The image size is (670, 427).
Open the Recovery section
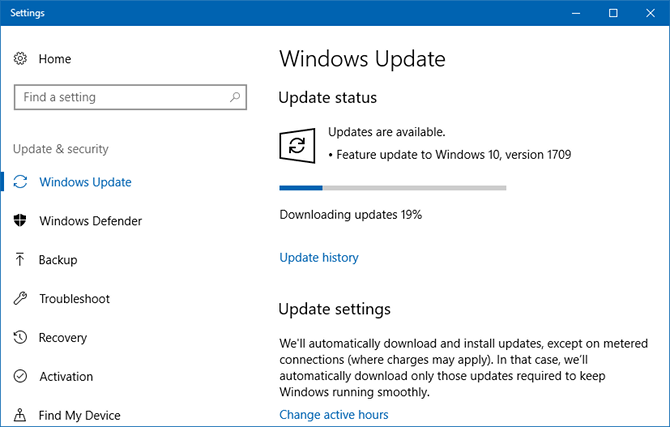click(x=63, y=338)
